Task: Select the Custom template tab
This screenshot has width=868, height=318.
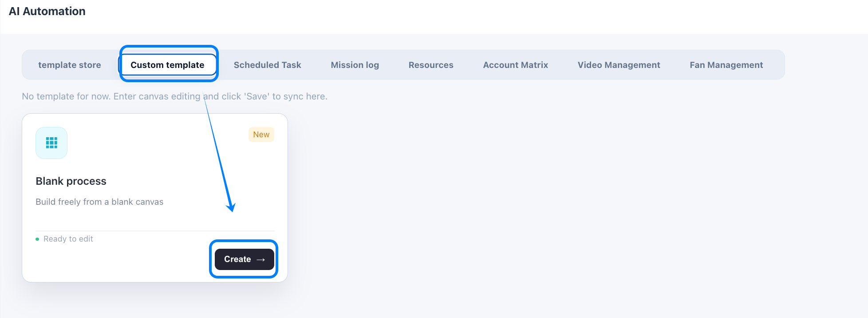Action: click(x=167, y=65)
